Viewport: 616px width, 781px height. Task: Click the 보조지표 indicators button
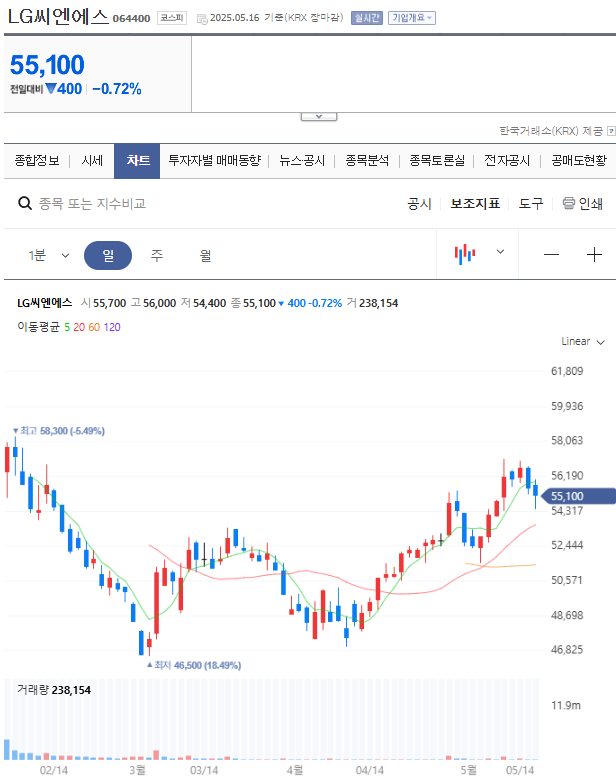475,203
